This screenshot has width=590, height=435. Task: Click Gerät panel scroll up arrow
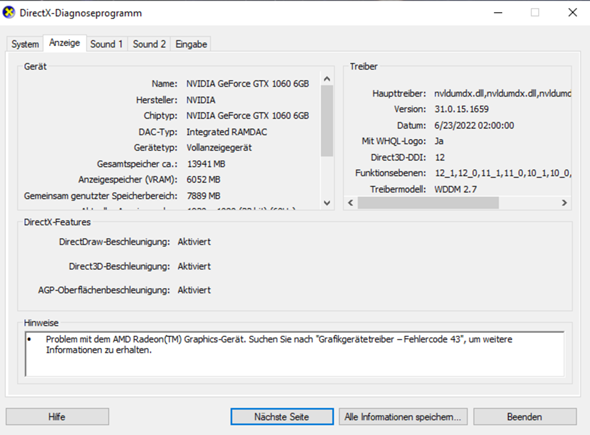[327, 79]
